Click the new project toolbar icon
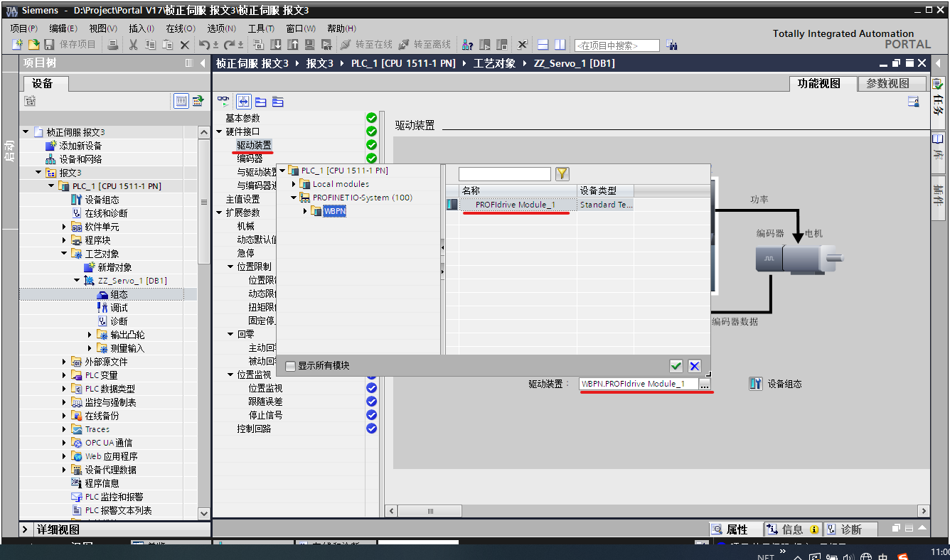This screenshot has height=560, width=950. [x=18, y=45]
